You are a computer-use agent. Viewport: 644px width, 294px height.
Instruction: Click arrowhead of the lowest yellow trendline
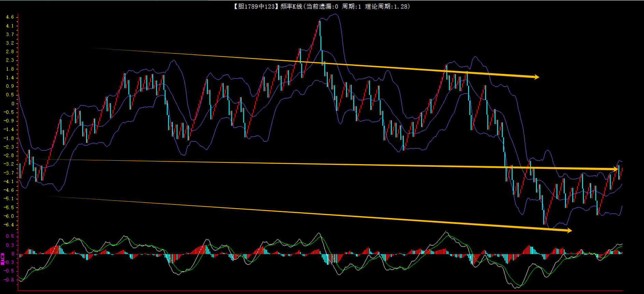(570, 231)
